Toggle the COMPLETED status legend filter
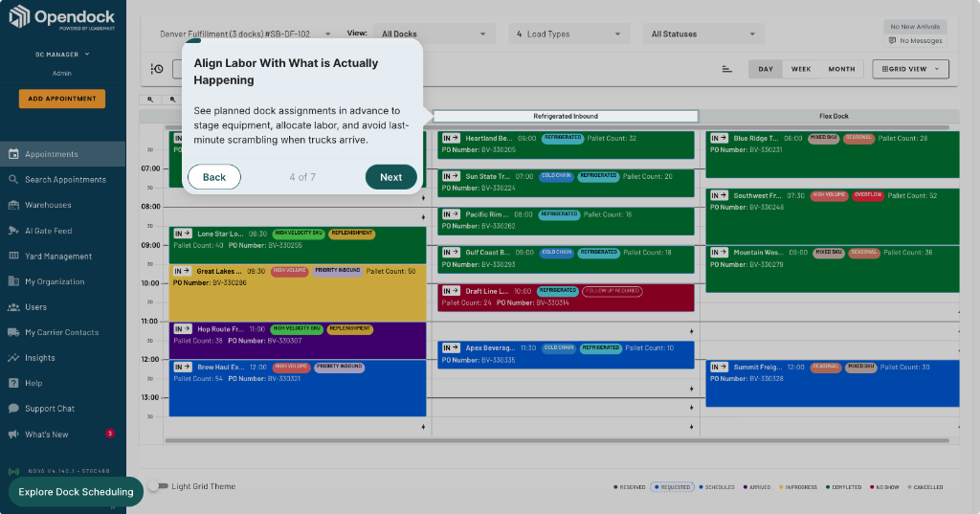 844,487
